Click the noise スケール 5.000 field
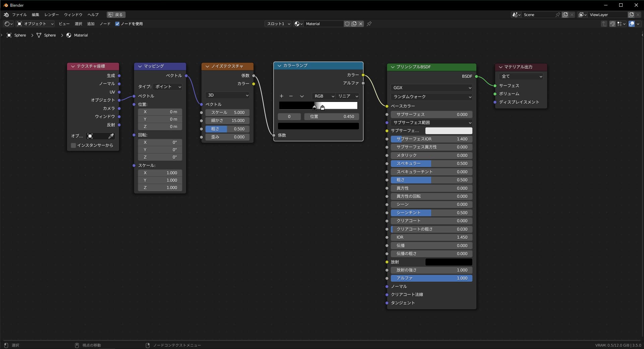 click(227, 113)
